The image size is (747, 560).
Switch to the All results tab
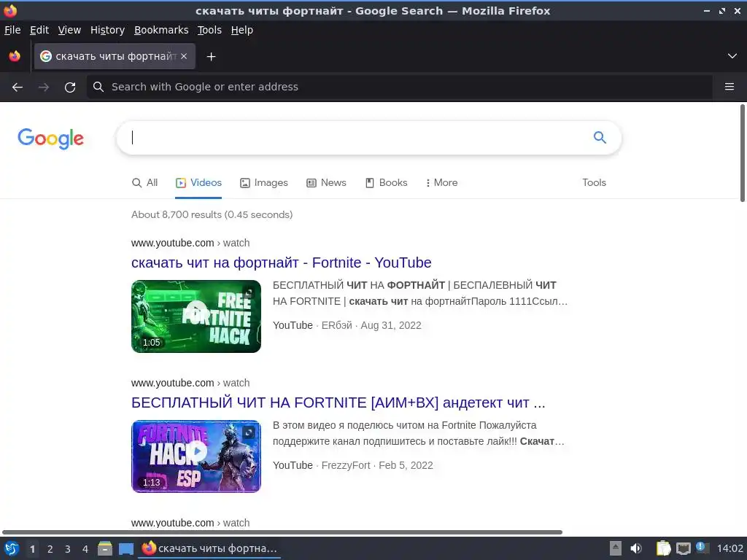[x=145, y=183]
